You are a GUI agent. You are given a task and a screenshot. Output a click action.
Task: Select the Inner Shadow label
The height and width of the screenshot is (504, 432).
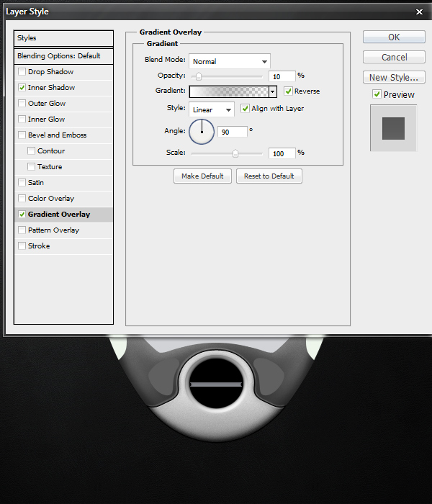point(51,87)
